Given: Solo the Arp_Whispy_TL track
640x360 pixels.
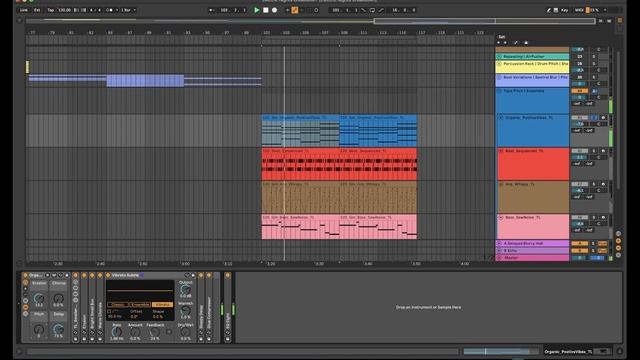Looking at the screenshot, I should 594,184.
